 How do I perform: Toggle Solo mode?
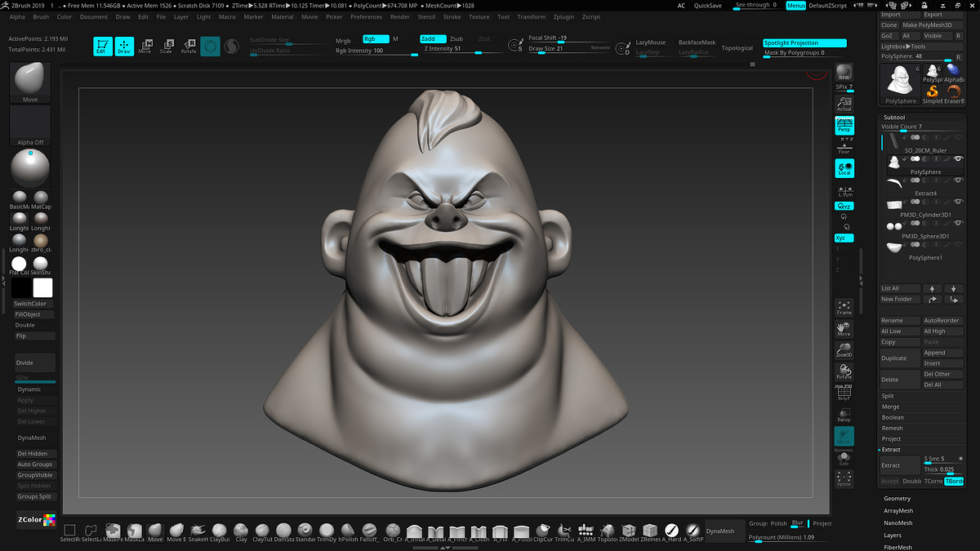844,457
